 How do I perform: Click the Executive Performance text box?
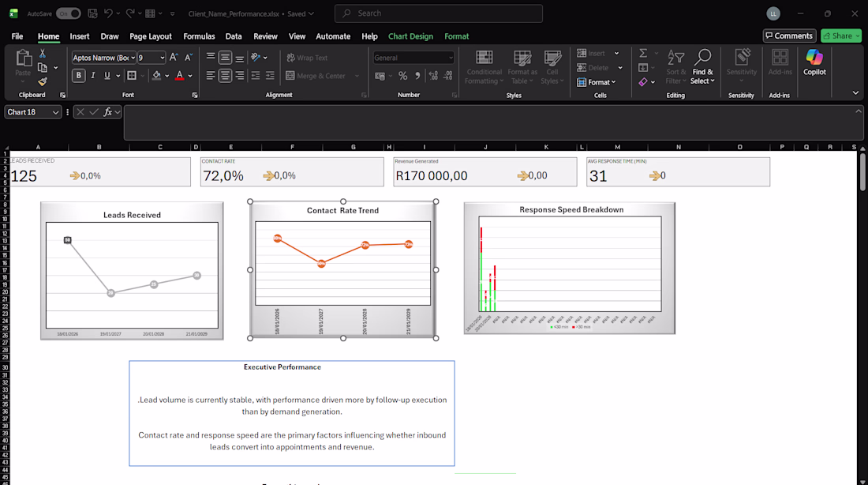coord(292,413)
